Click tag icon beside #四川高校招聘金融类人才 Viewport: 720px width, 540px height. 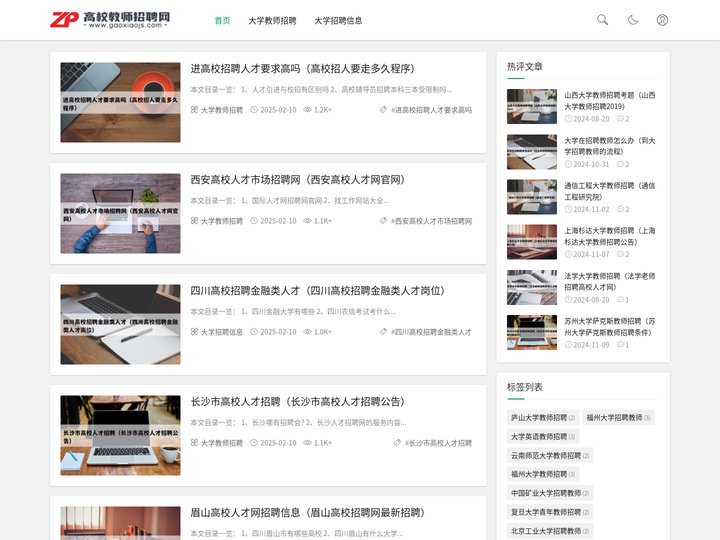click(x=383, y=332)
